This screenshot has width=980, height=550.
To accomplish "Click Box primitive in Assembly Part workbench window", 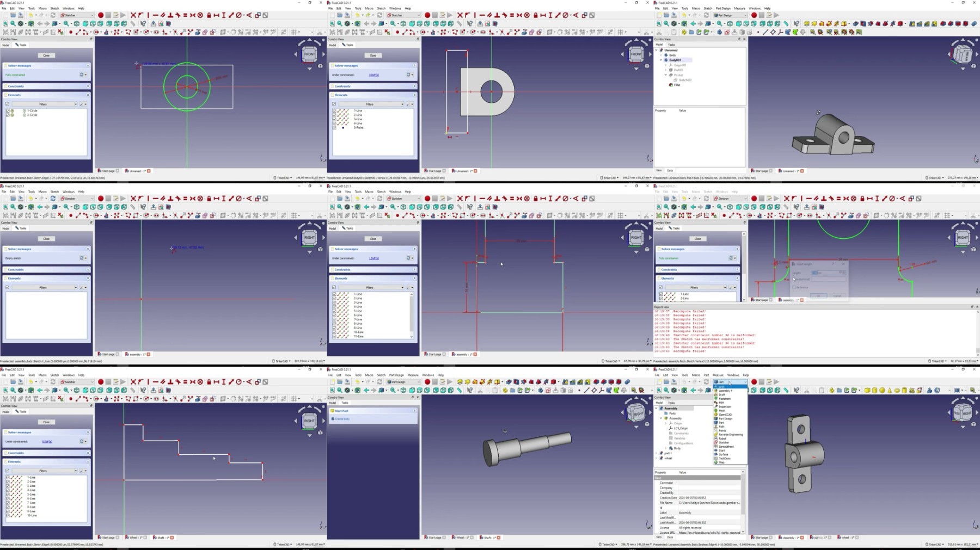I will click(x=867, y=390).
